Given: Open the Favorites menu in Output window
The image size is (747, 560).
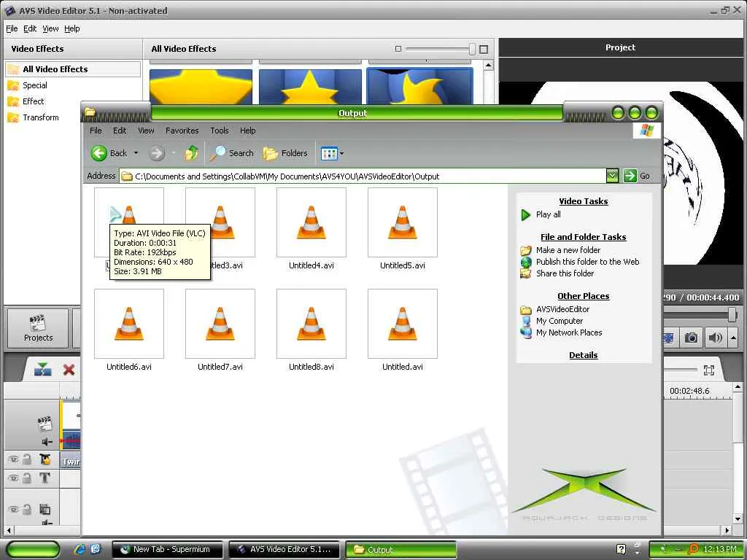Looking at the screenshot, I should [x=182, y=131].
